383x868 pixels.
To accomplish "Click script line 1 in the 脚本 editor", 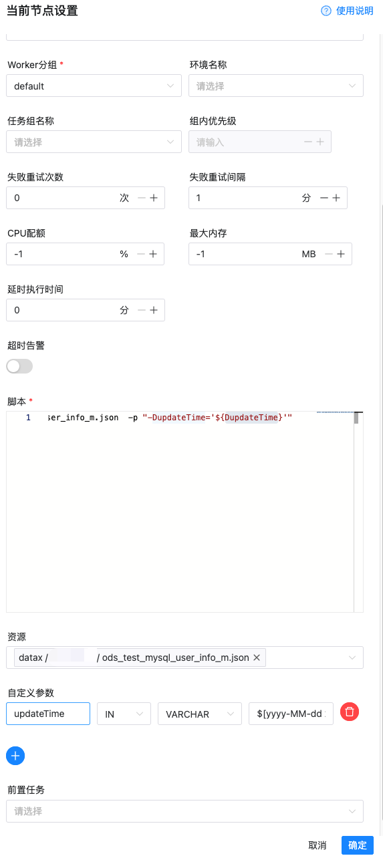I will point(170,418).
